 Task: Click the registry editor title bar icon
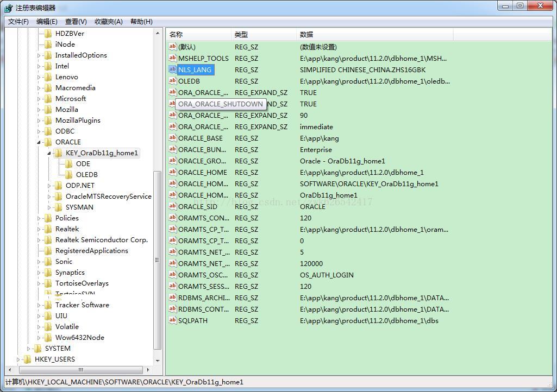9,8
